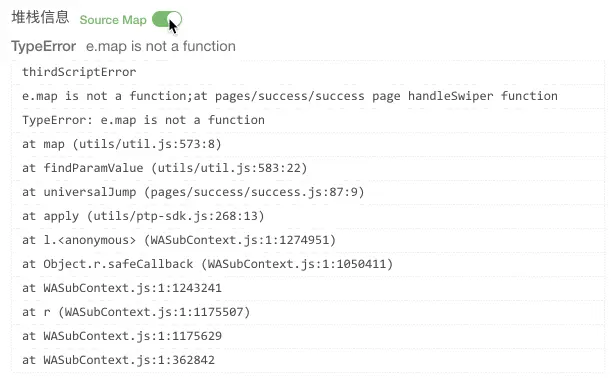Click the Source Map label
This screenshot has width=612, height=383.
(113, 20)
